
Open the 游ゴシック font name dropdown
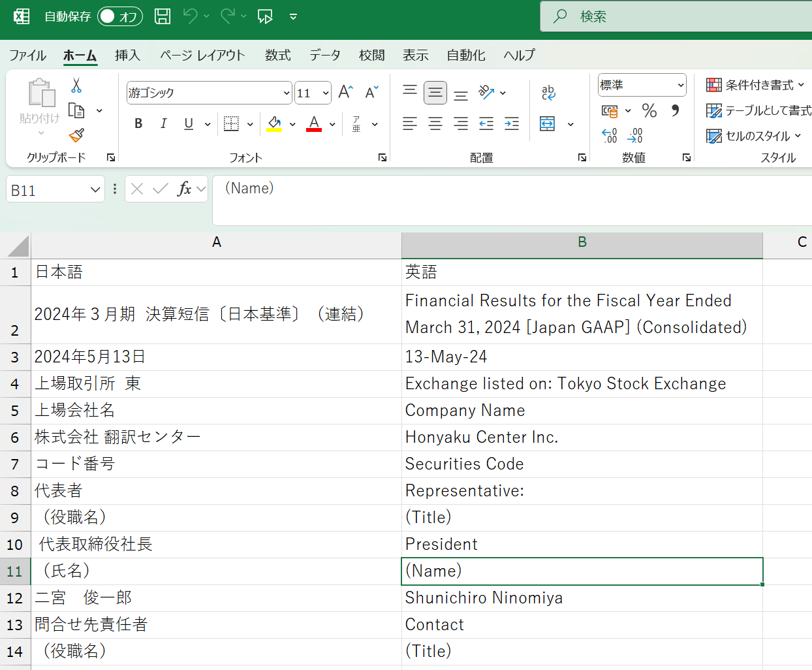pyautogui.click(x=286, y=93)
